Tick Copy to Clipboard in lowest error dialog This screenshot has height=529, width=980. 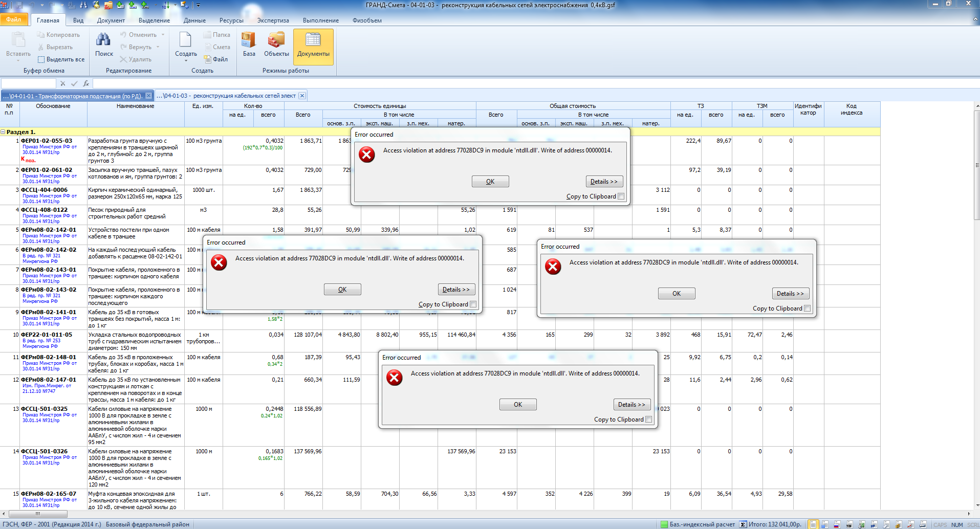[649, 420]
